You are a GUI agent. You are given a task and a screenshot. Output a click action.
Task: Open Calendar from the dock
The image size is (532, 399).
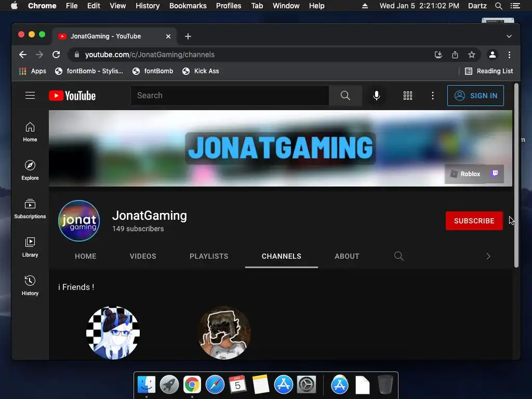click(x=237, y=385)
